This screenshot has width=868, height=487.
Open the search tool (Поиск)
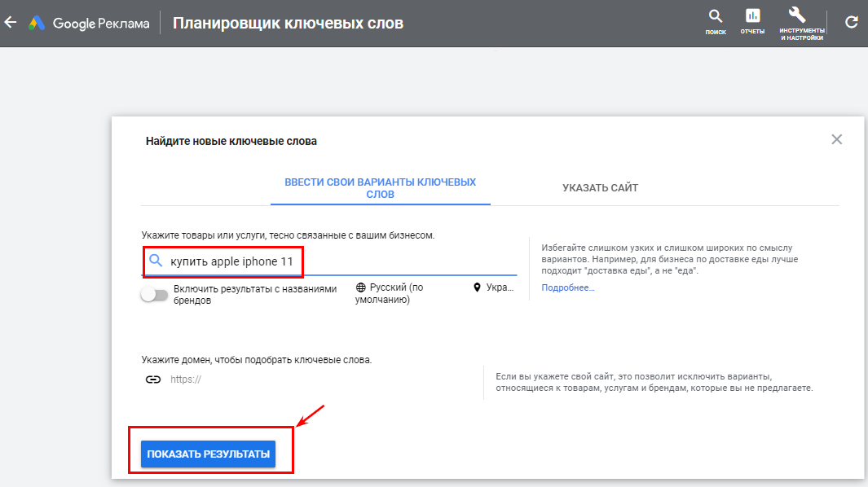[x=716, y=22]
